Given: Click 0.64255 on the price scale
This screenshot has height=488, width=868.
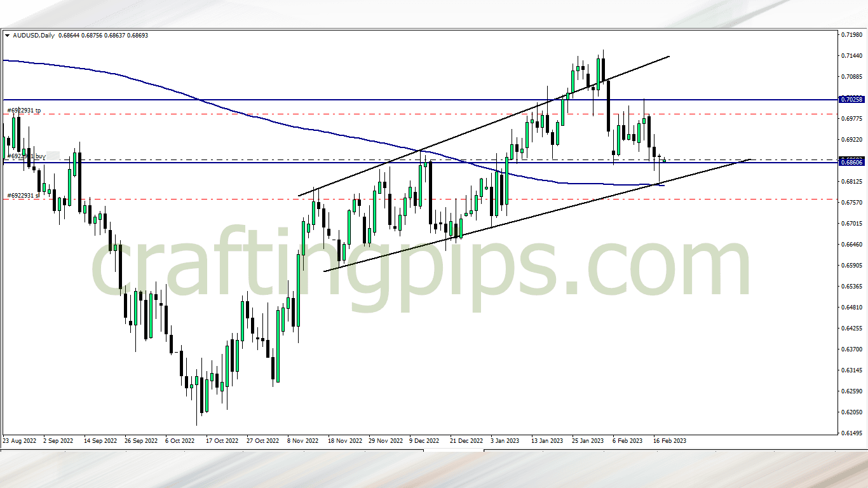Looking at the screenshot, I should click(851, 328).
